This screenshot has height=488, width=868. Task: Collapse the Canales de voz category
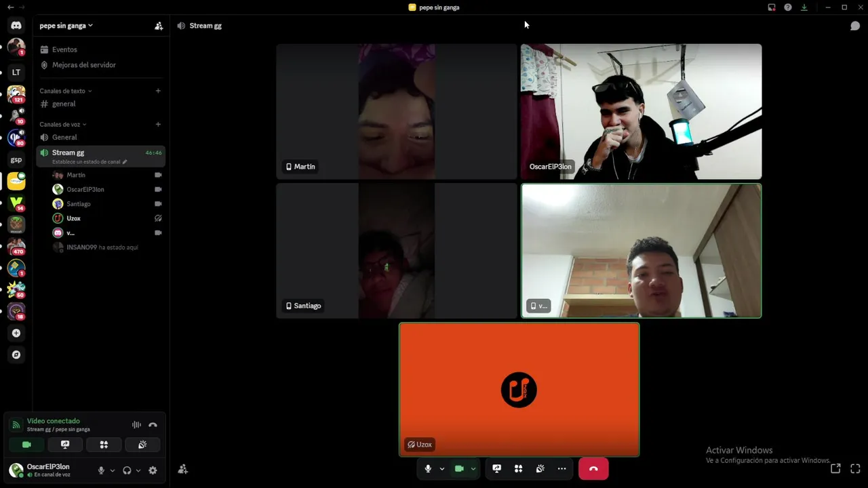click(x=62, y=124)
